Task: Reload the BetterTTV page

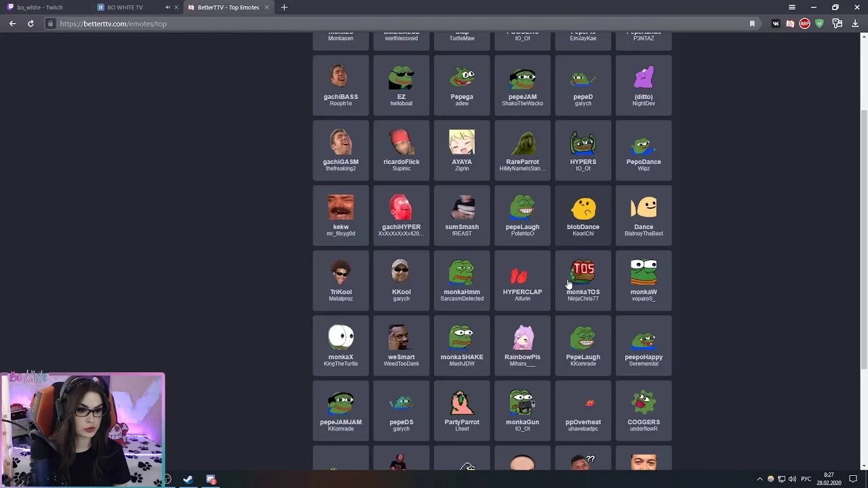Action: point(31,24)
